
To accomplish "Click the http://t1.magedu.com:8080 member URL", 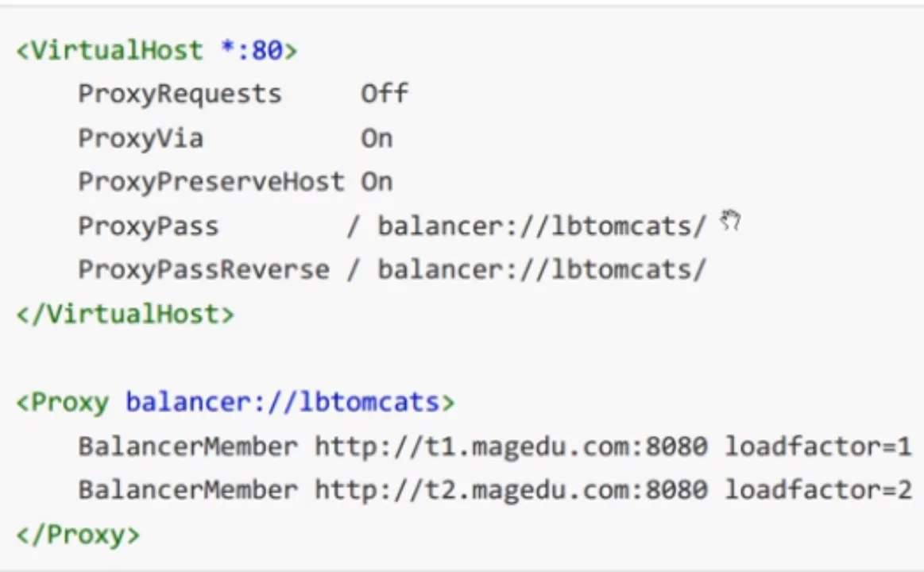I will click(x=510, y=446).
